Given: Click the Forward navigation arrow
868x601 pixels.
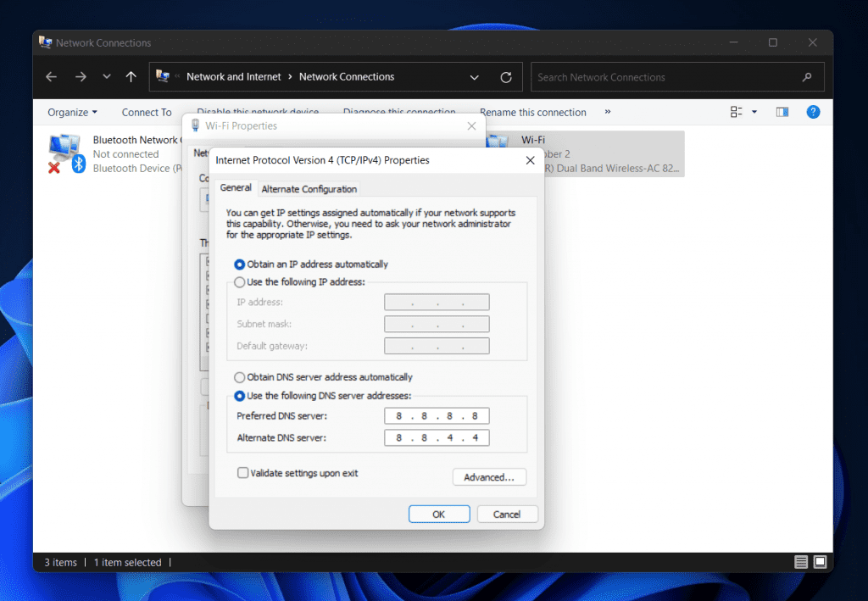Looking at the screenshot, I should click(81, 77).
